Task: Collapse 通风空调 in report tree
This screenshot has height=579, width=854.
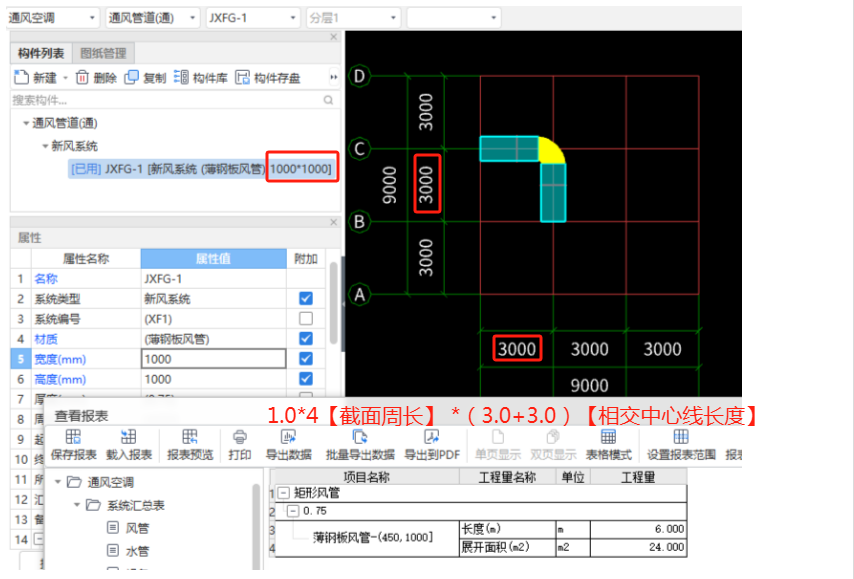Action: point(58,482)
